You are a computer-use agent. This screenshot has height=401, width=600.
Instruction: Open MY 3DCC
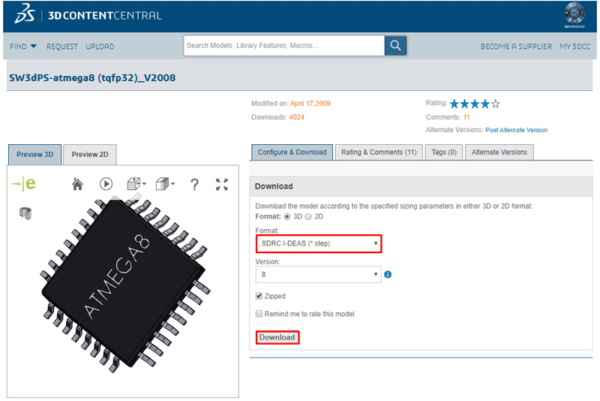pos(575,46)
